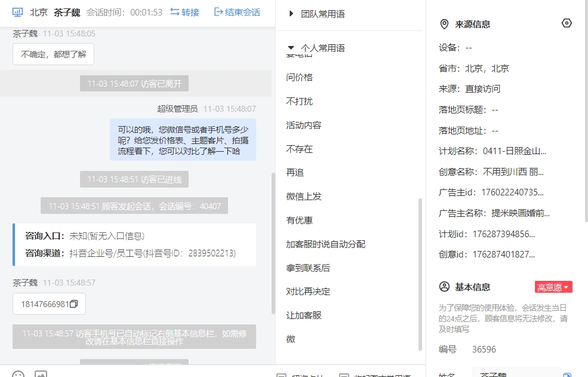Copy phone number 18147666981 with copy icon
The width and height of the screenshot is (588, 377).
click(x=74, y=304)
